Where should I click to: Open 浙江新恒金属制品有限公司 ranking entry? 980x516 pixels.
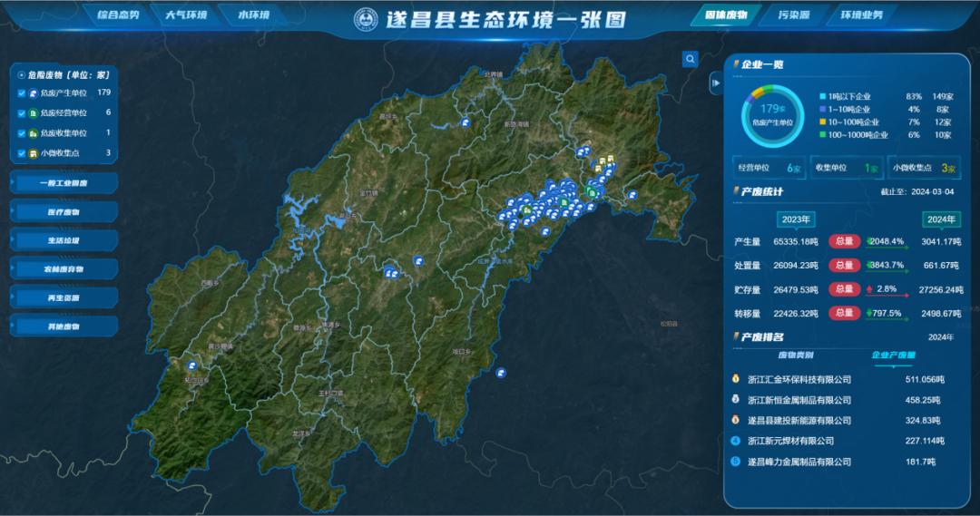coord(799,400)
